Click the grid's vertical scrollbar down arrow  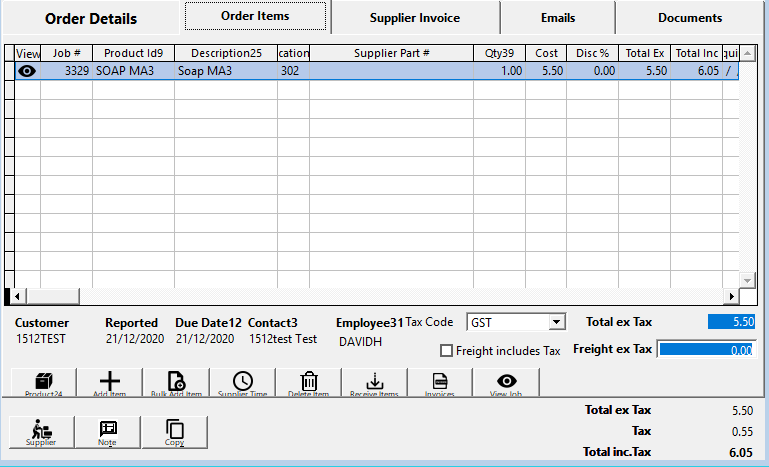(x=747, y=280)
